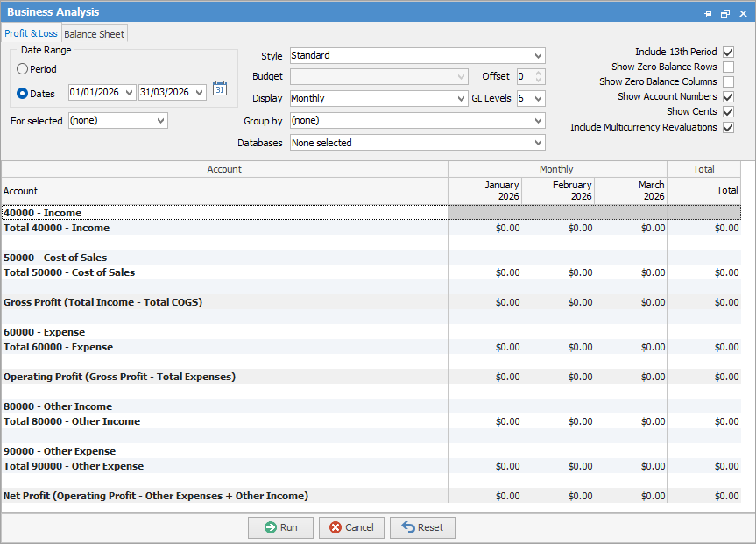Image resolution: width=756 pixels, height=544 pixels.
Task: Switch to the Balance Sheet tab
Action: click(94, 34)
